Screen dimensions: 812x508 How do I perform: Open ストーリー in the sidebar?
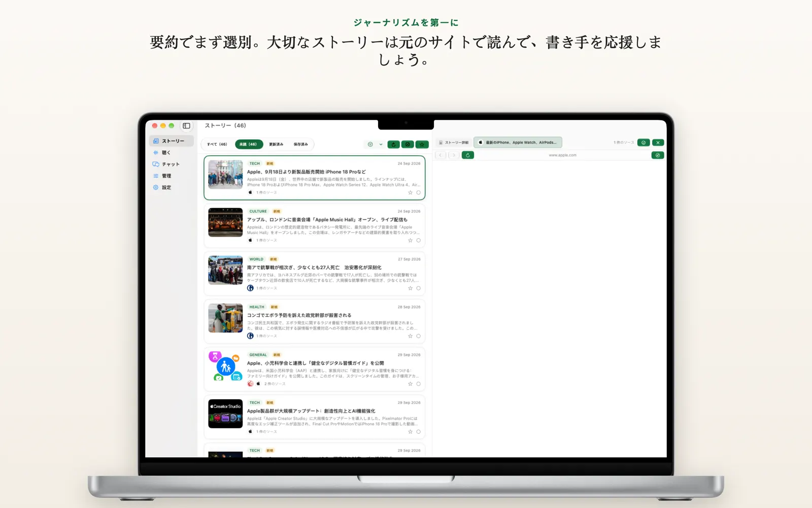[x=172, y=141]
